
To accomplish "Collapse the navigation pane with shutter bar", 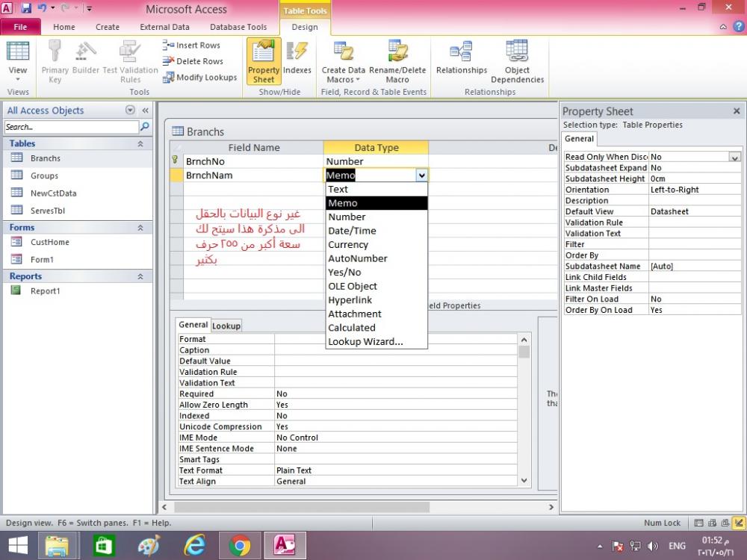I will pos(146,111).
